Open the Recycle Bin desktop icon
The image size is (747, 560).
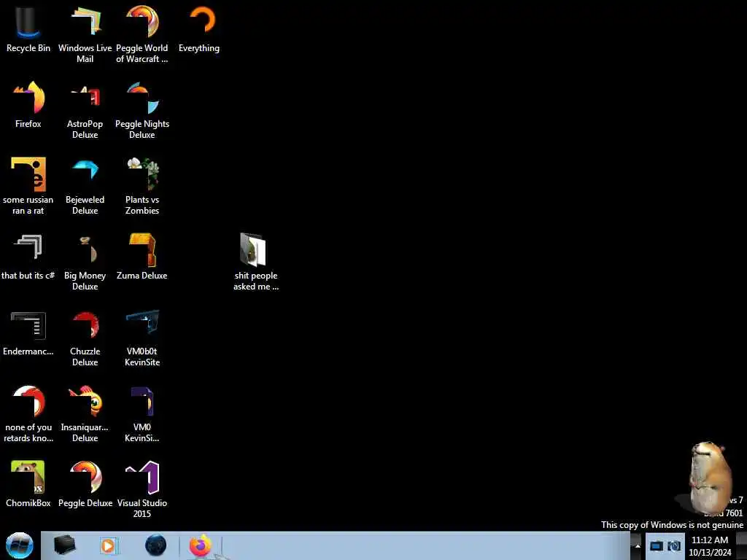point(28,29)
